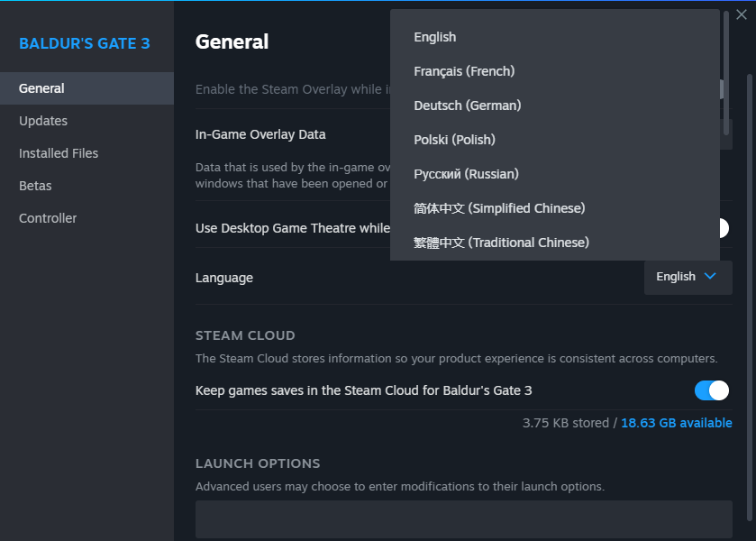Choose Polski (Polish) as the language
756x541 pixels.
pos(554,140)
